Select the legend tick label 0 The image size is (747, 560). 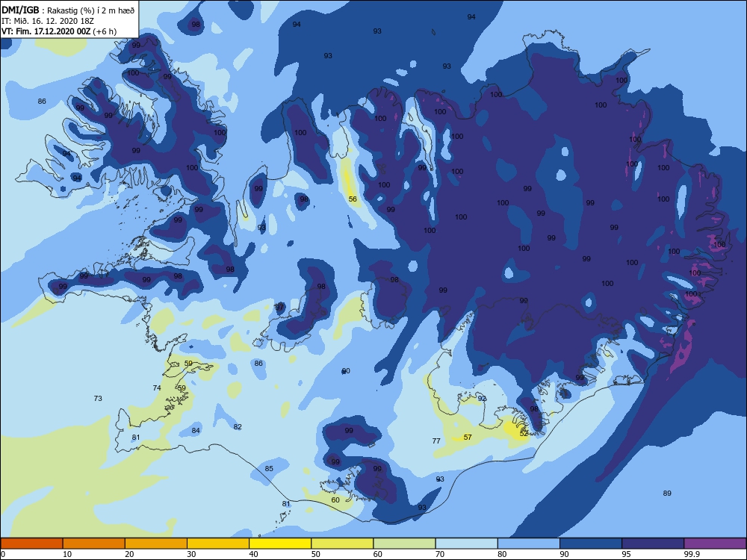(3, 554)
